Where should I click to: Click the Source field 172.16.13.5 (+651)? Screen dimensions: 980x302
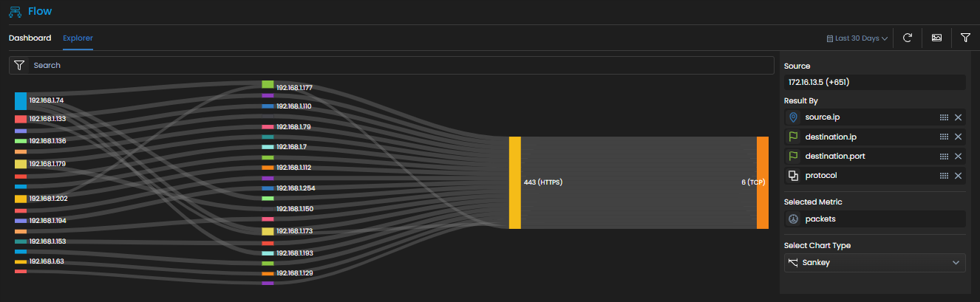point(875,83)
